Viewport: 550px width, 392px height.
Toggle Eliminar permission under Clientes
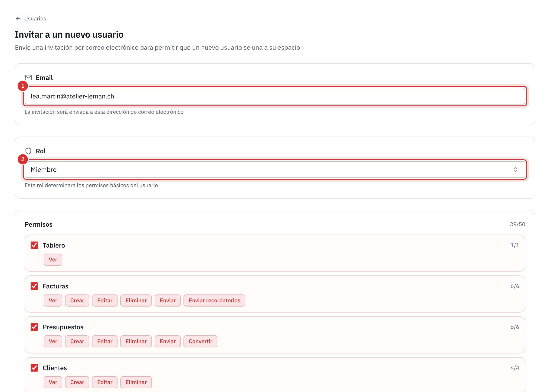pos(136,382)
